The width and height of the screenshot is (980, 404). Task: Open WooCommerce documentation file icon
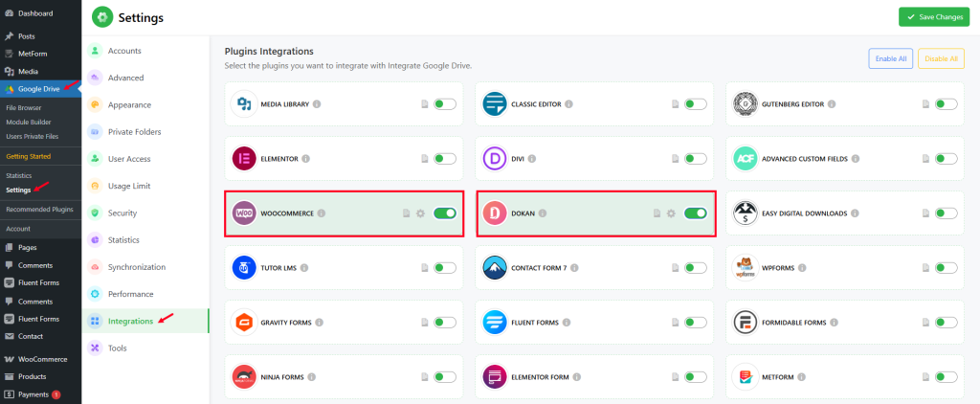(x=406, y=213)
